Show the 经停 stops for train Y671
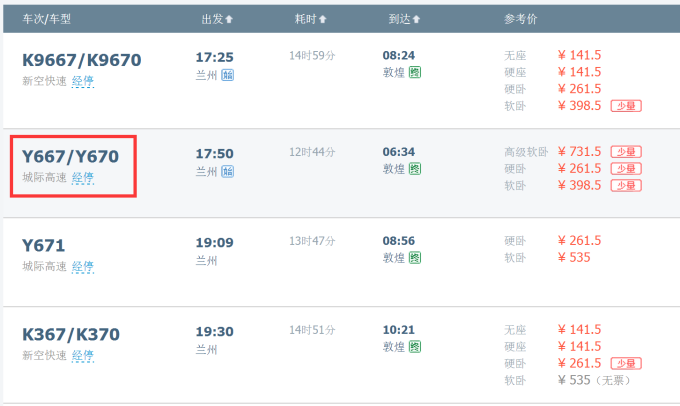The height and width of the screenshot is (406, 680). pos(82,267)
